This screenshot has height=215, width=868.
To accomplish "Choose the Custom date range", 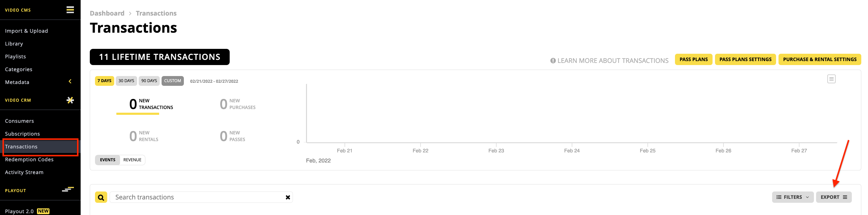I will pyautogui.click(x=173, y=81).
